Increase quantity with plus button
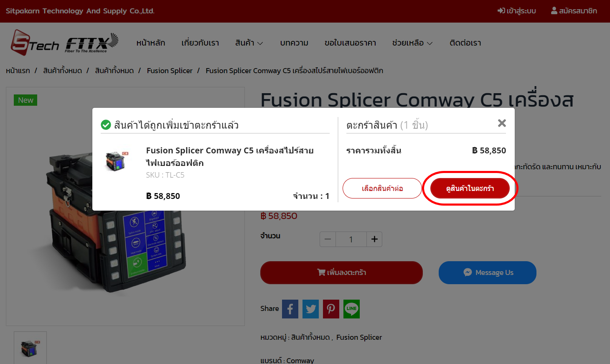The height and width of the screenshot is (364, 610). pyautogui.click(x=374, y=239)
